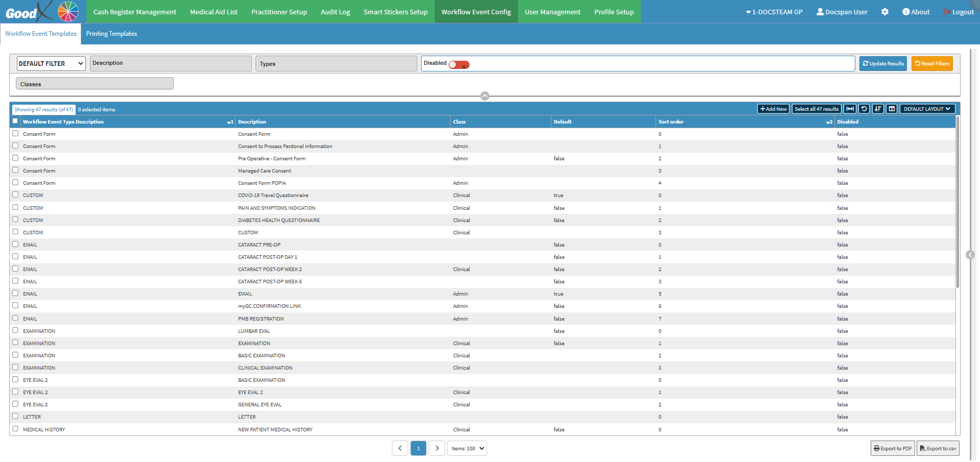The image size is (980, 462).
Task: Collapse the filter panel with the up chevron
Action: tap(485, 96)
